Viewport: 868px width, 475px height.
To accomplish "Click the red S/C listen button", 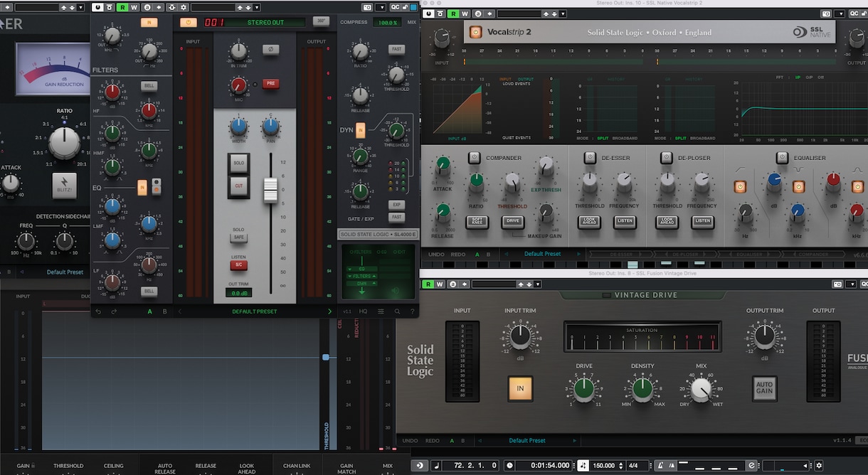I will (x=239, y=265).
